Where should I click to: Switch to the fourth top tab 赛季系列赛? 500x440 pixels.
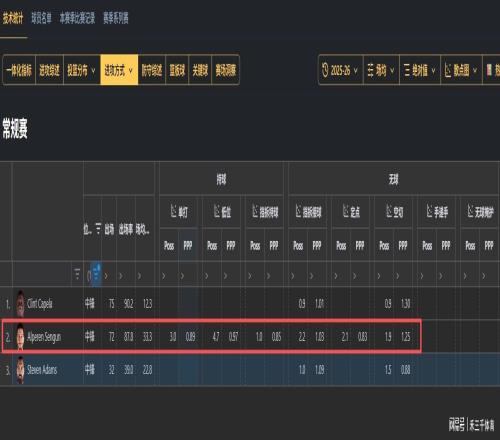pos(116,18)
